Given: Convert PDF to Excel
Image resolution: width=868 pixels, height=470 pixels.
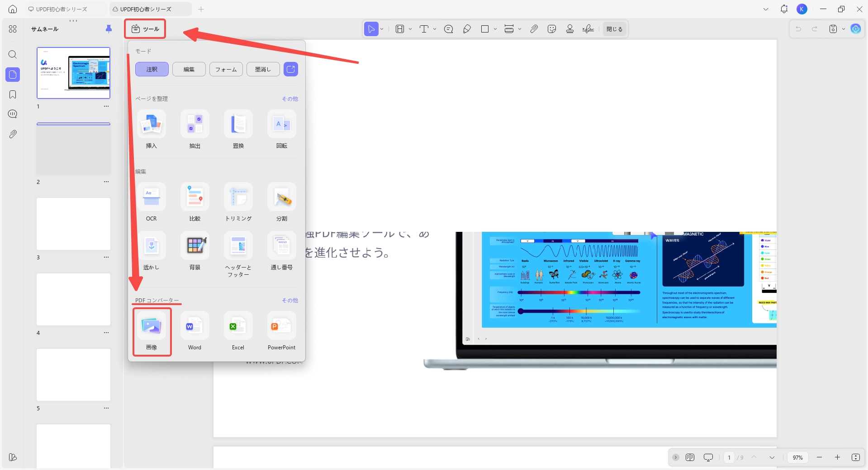Looking at the screenshot, I should [x=238, y=331].
